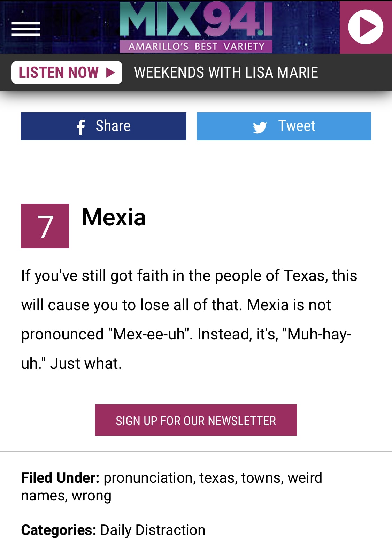Sign up for our newsletter
Viewport: 392px width, 544px height.
[196, 420]
